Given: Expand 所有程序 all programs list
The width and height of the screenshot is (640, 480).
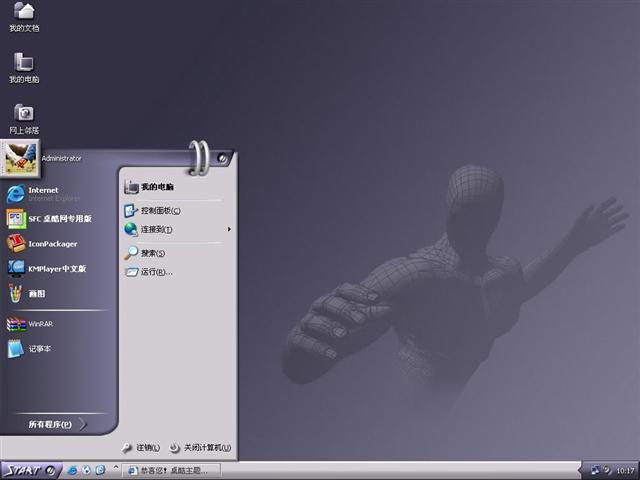Looking at the screenshot, I should click(x=50, y=424).
